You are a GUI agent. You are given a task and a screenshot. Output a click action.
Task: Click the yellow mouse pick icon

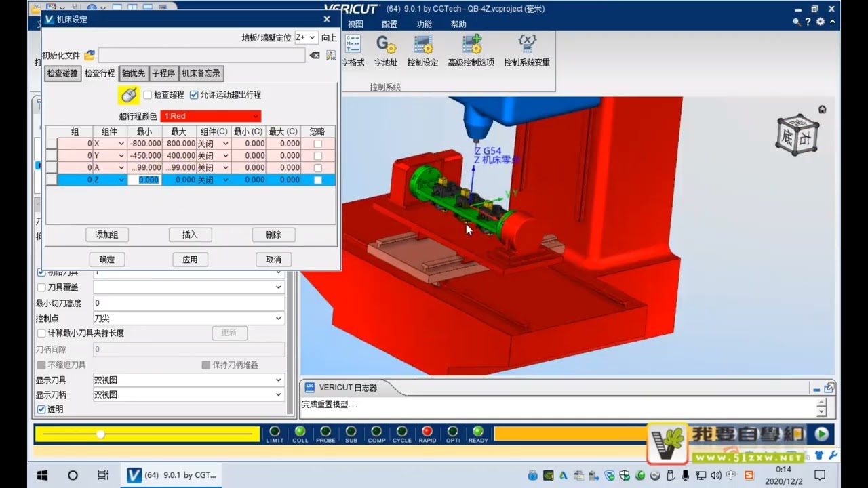[x=128, y=95]
